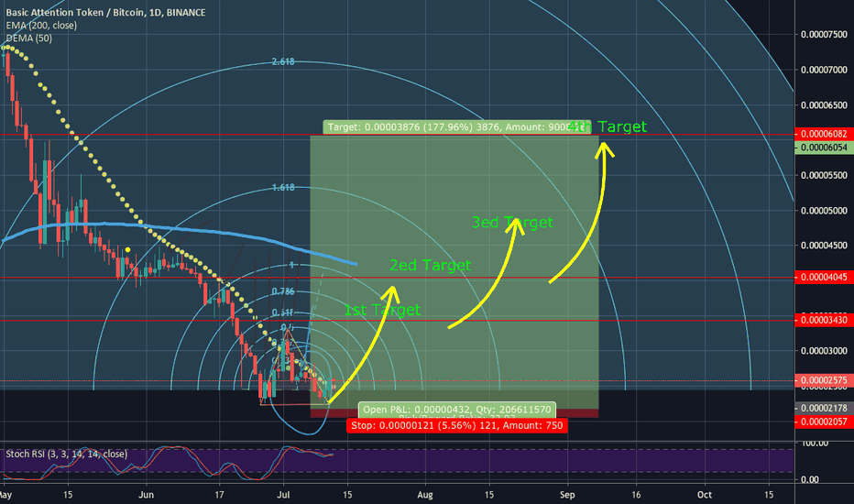Click the 0.00002575 current price label
Image resolution: width=854 pixels, height=504 pixels.
click(824, 380)
